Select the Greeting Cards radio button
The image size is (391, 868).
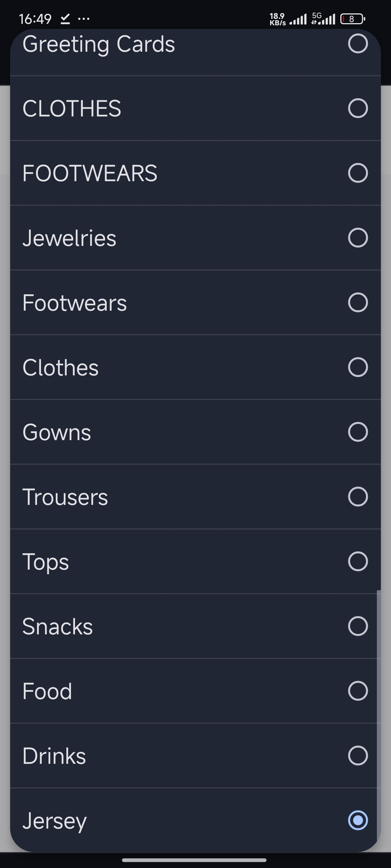[358, 43]
